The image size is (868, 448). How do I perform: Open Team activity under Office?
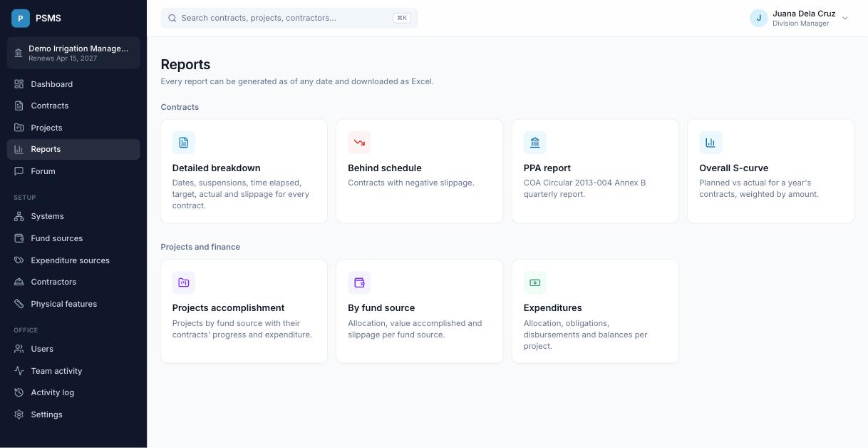[73, 371]
